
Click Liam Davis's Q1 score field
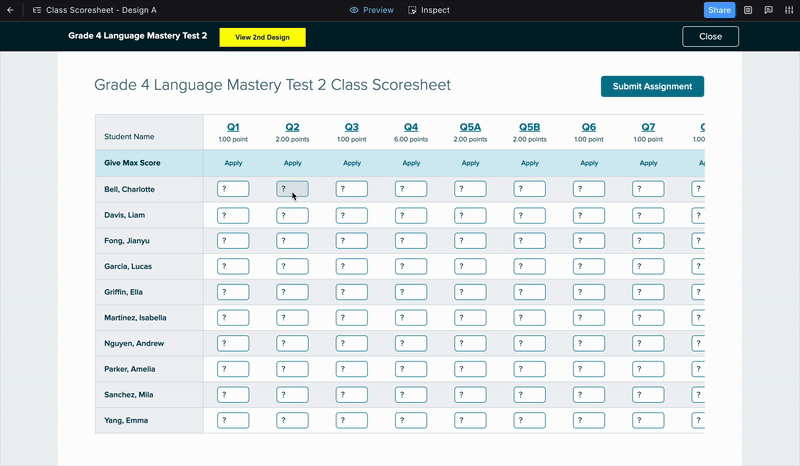coord(233,214)
